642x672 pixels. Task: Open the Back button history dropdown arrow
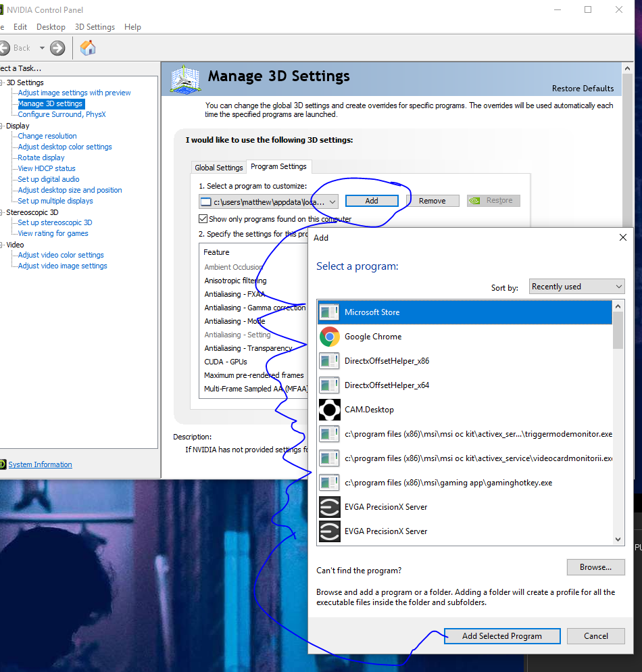click(x=42, y=48)
